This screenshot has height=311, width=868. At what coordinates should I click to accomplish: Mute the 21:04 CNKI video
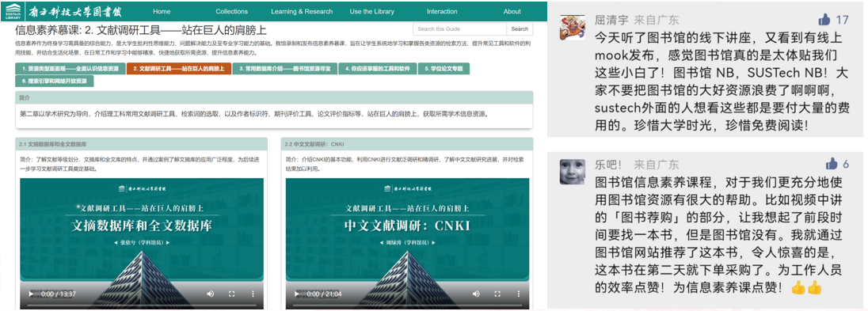pos(475,294)
